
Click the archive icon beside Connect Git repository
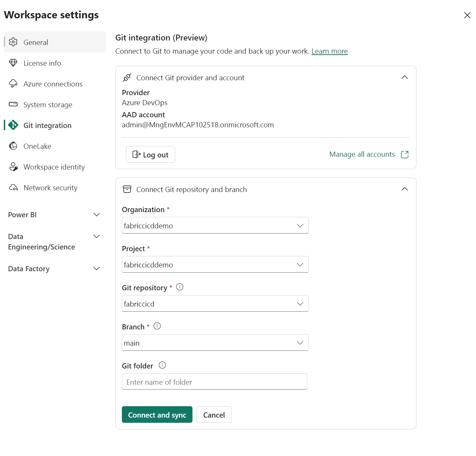[x=127, y=189]
